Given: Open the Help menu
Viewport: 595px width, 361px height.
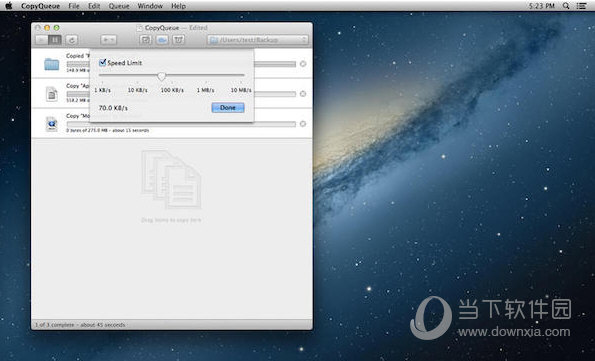Looking at the screenshot, I should tap(178, 6).
